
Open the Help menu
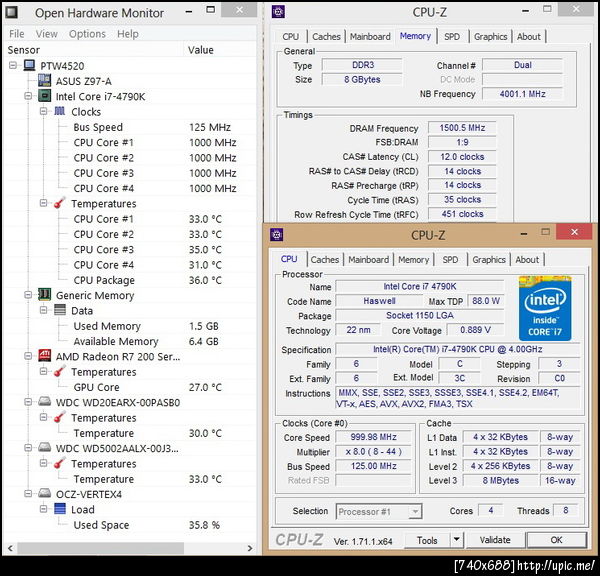[x=128, y=34]
